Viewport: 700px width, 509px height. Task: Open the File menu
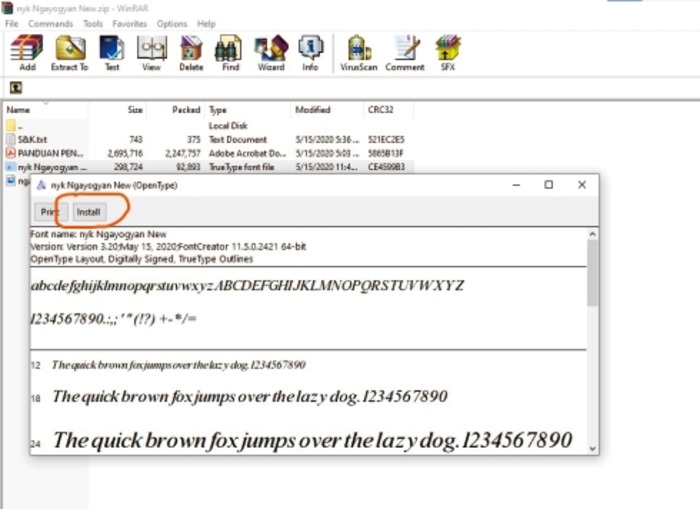coord(12,24)
